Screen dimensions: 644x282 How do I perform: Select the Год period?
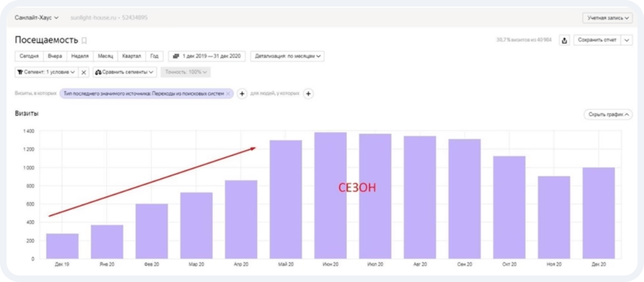click(155, 56)
